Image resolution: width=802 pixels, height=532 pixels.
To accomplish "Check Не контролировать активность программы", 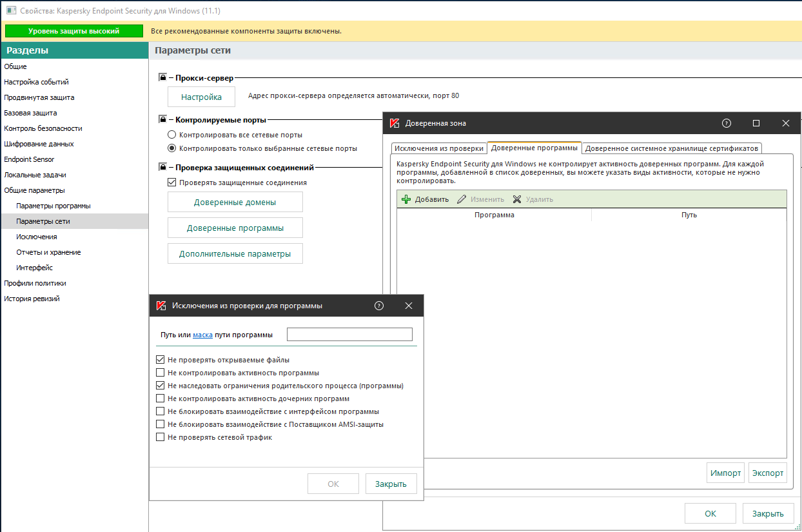I will pos(161,373).
